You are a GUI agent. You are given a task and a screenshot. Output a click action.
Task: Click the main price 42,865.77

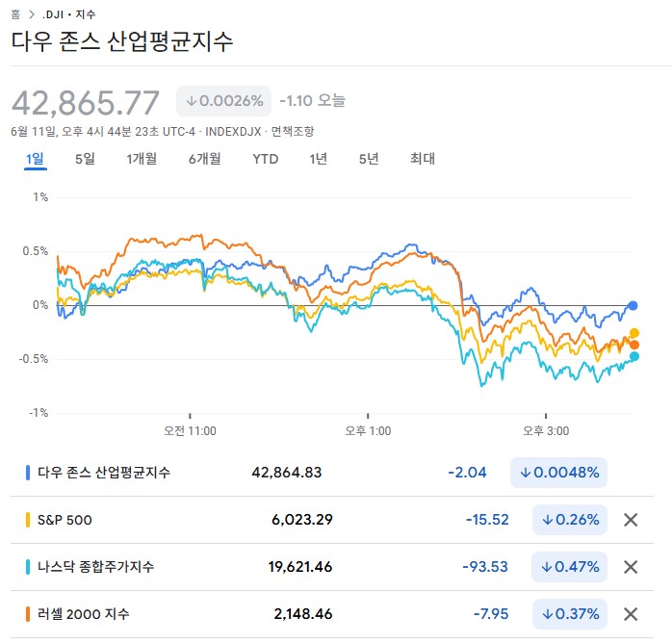[86, 103]
